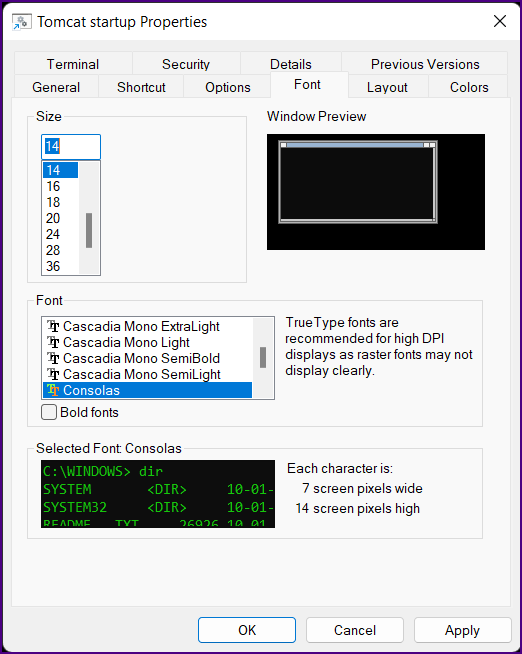
Task: Choose size 24 in the Size list
Action: click(60, 234)
